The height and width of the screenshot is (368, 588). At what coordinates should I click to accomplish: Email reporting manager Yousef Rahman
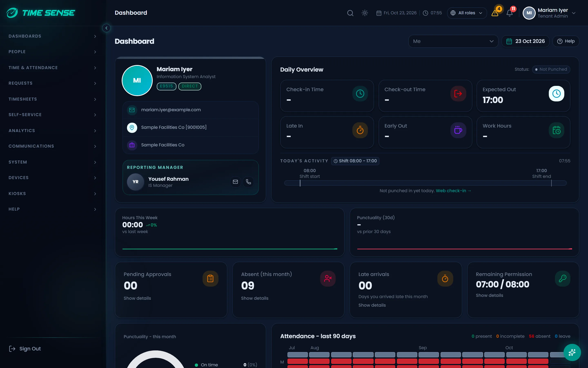pyautogui.click(x=235, y=182)
